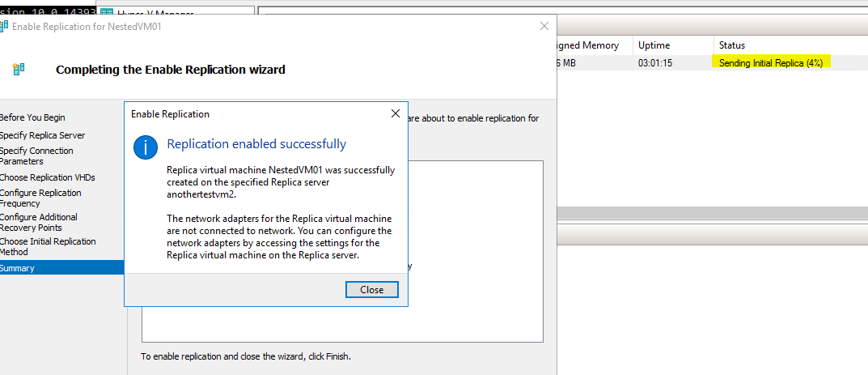Go to Specify Replica Server step
Screen dimensions: 868x375
point(42,135)
